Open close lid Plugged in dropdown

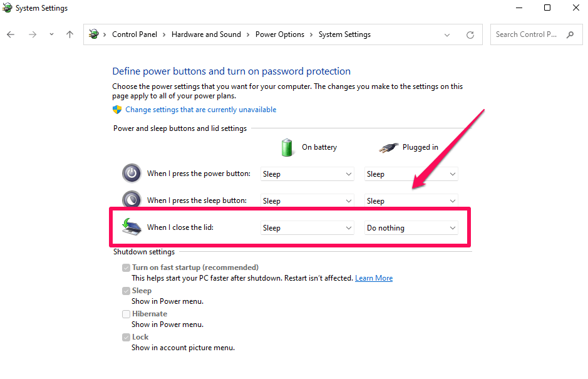[411, 228]
